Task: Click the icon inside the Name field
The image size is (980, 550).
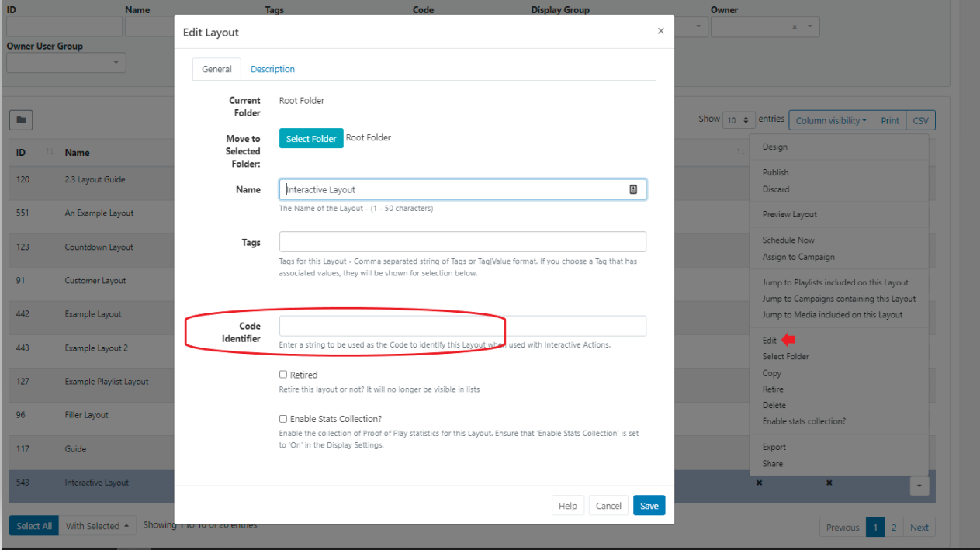Action: click(x=633, y=189)
